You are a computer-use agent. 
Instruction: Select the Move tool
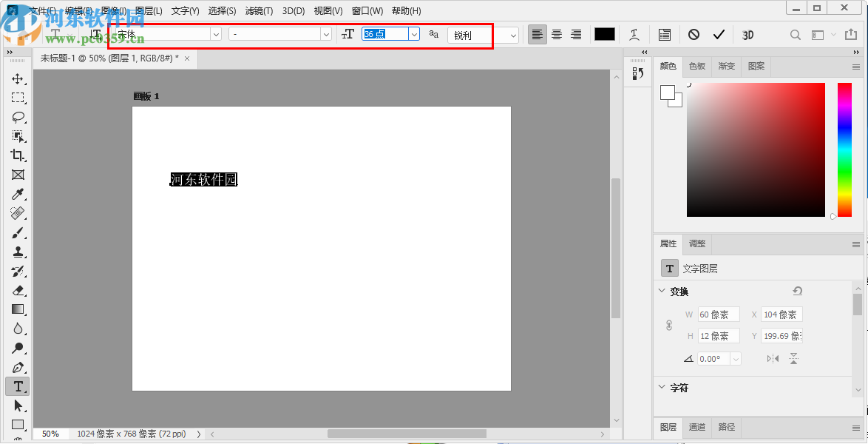click(x=18, y=79)
